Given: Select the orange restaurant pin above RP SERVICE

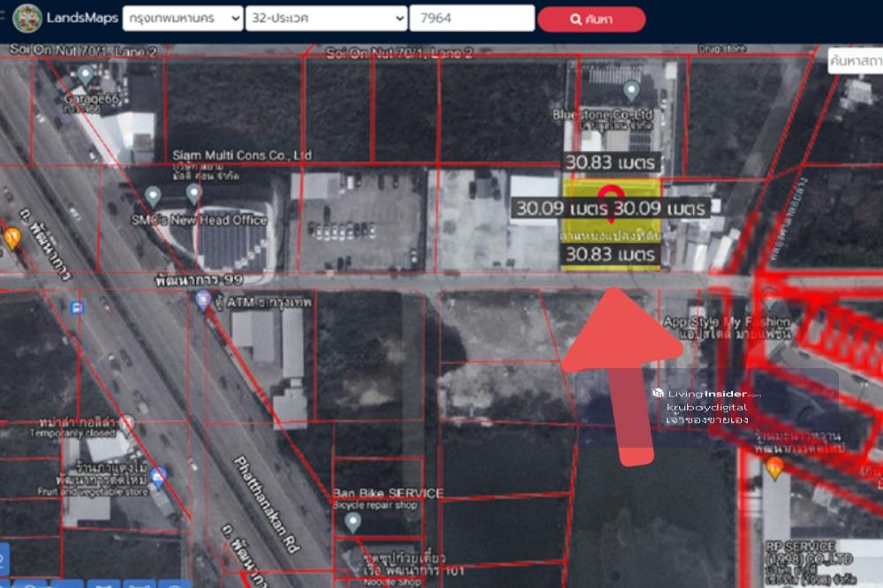Looking at the screenshot, I should pyautogui.click(x=775, y=465).
